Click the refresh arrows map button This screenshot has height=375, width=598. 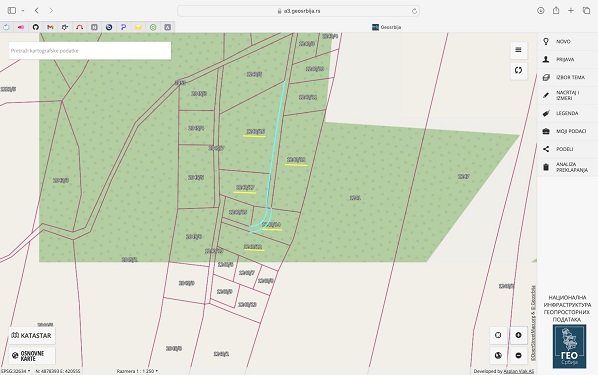point(518,70)
